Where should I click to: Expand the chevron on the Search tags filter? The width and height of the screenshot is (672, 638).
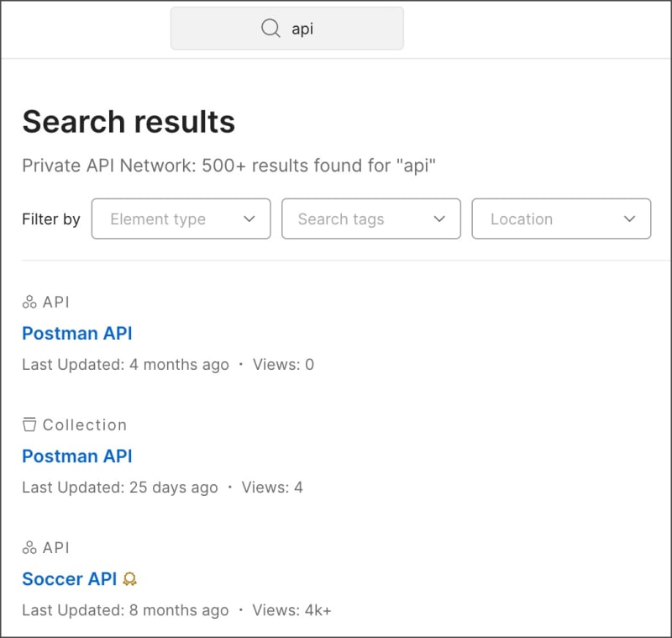[438, 219]
